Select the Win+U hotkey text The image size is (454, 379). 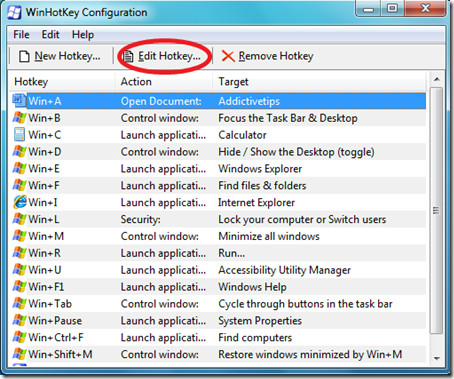45,270
